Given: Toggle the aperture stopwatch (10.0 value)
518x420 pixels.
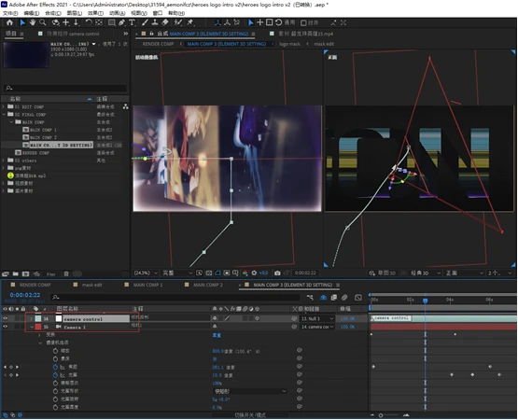Looking at the screenshot, I should click(55, 375).
